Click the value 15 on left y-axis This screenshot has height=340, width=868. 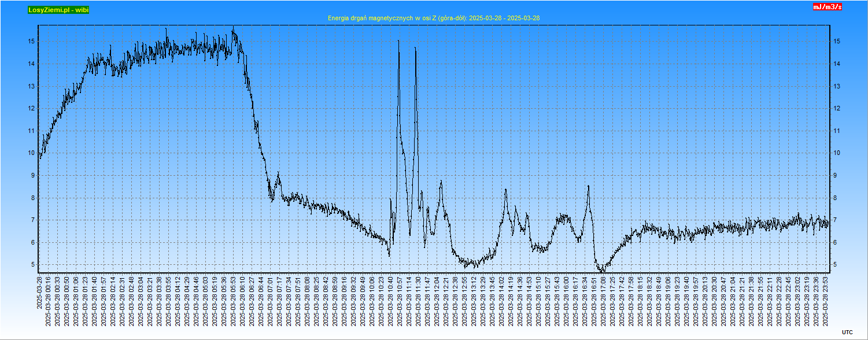[32, 42]
